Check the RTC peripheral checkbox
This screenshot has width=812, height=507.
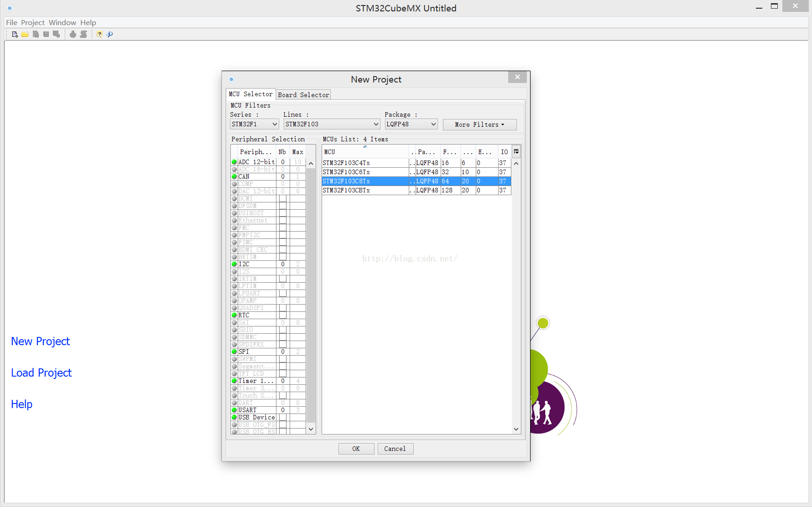coord(283,315)
